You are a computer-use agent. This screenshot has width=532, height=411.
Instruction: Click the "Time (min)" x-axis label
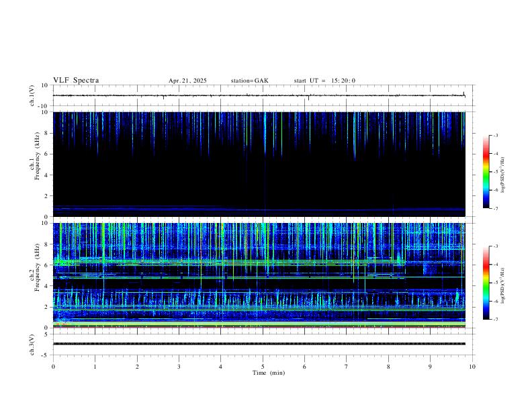tap(269, 373)
